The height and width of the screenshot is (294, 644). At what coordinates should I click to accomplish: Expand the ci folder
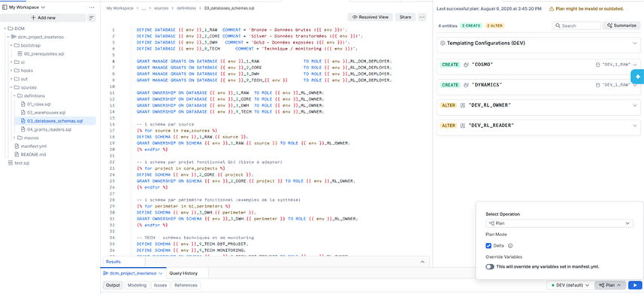(11, 62)
